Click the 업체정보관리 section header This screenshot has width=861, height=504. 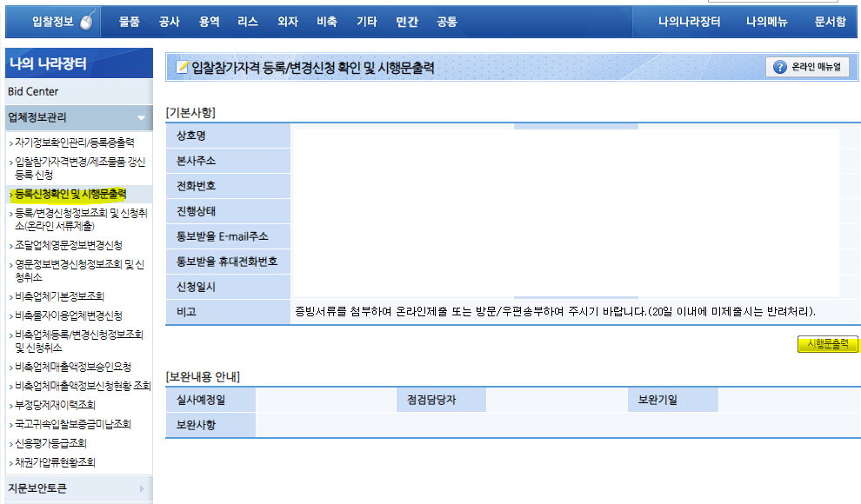pos(79,117)
